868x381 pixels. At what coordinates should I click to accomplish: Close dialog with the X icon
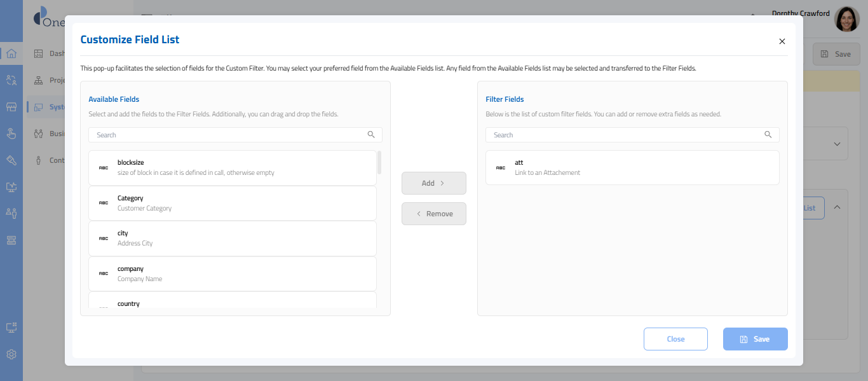pos(782,41)
